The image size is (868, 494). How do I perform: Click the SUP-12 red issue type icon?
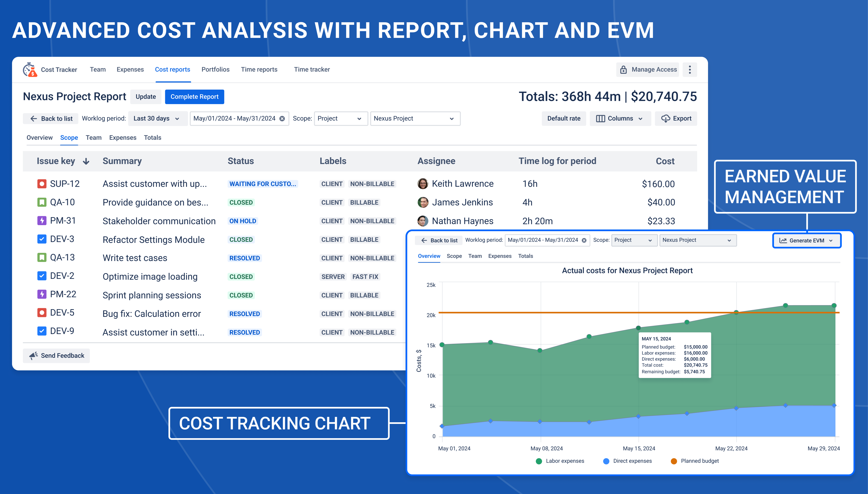(42, 184)
